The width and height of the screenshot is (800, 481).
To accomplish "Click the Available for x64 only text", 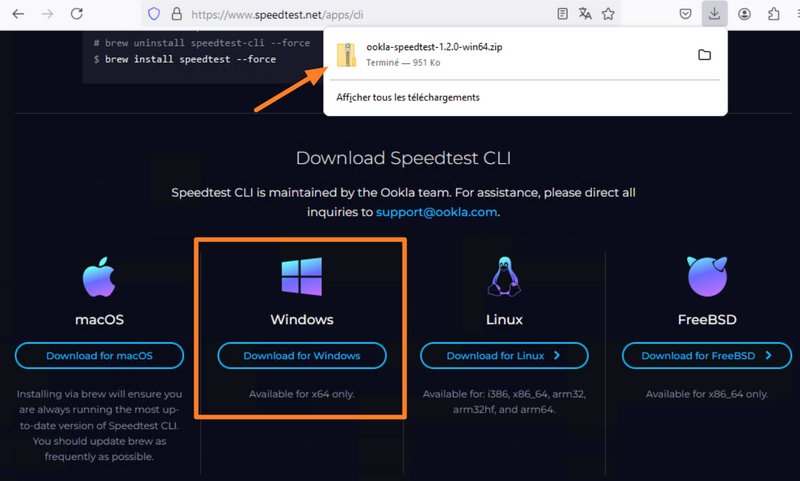I will (302, 394).
